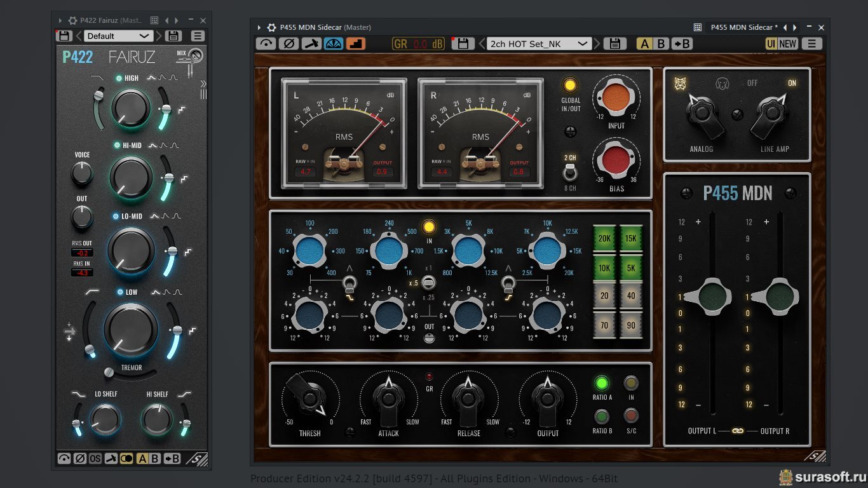Viewport: 868px width, 488px height.
Task: Open the 2ch HOT Set_NK preset dropdown
Action: (540, 44)
